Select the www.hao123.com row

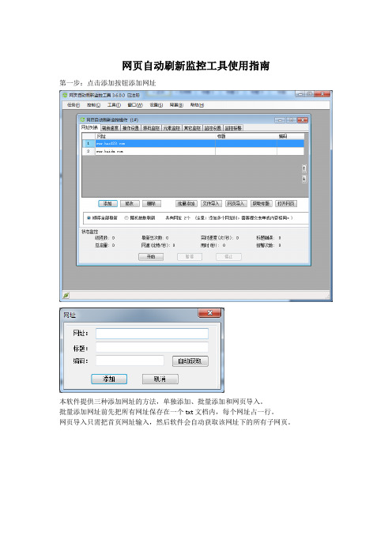193,144
